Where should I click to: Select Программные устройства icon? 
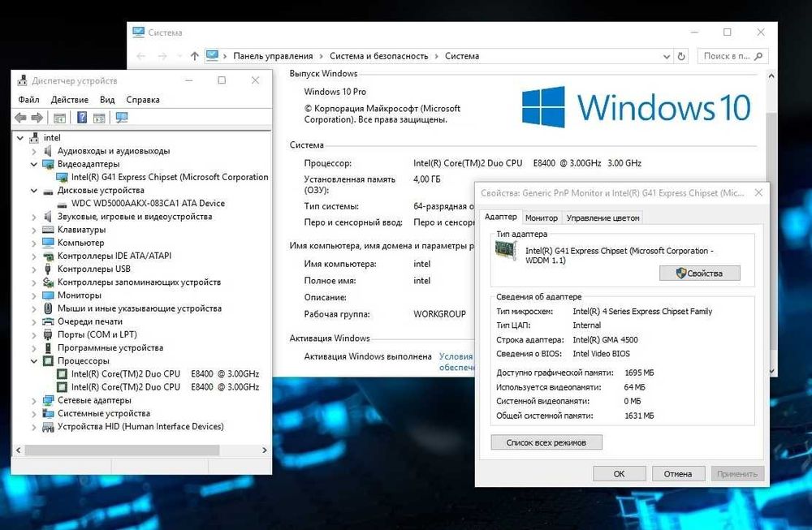point(48,348)
